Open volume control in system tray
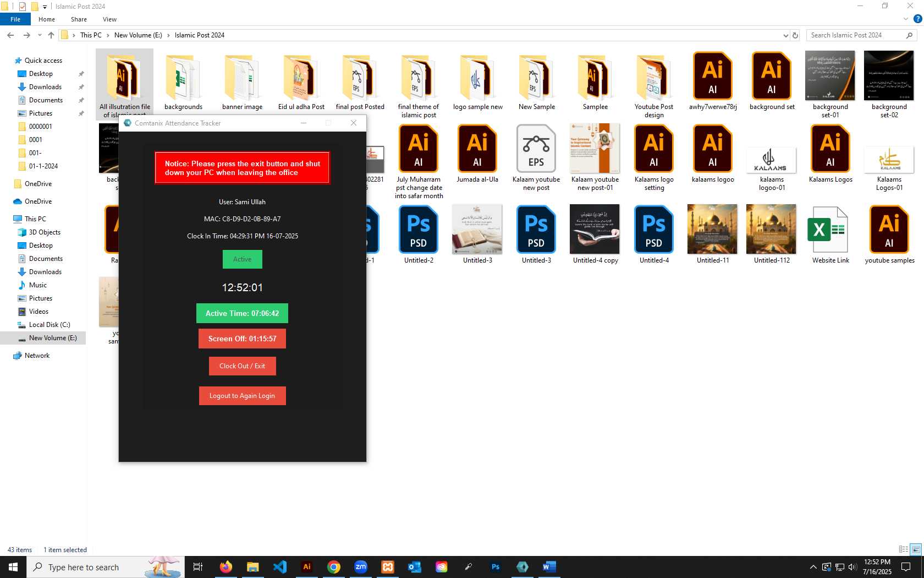The height and width of the screenshot is (578, 924). (853, 567)
